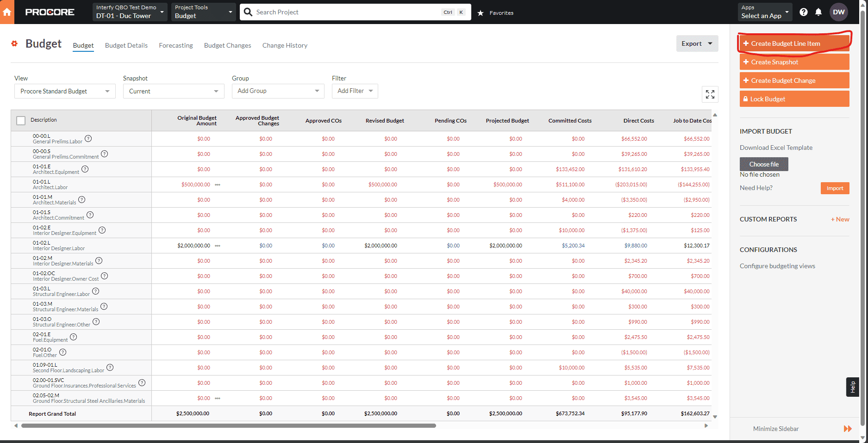Open the DW user avatar menu
This screenshot has width=868, height=443.
pyautogui.click(x=839, y=12)
